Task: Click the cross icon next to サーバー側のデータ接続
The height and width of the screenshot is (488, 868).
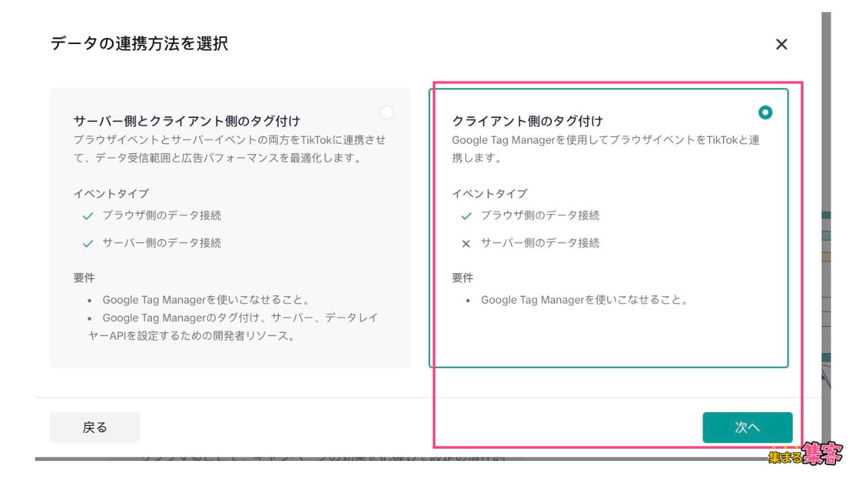Action: pyautogui.click(x=466, y=244)
